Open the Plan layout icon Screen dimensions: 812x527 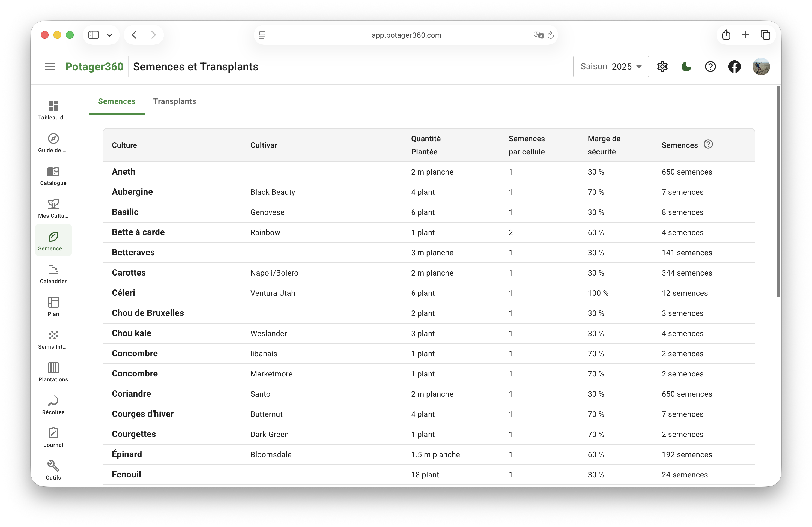click(x=53, y=303)
